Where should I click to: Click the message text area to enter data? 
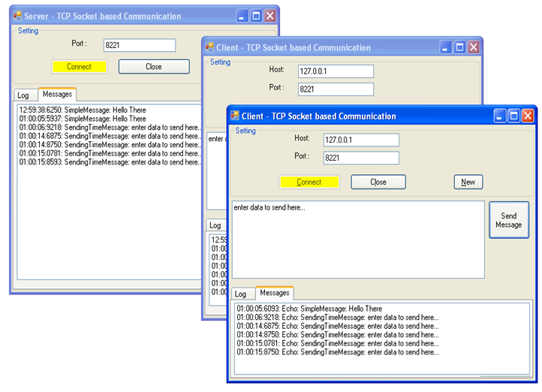357,239
